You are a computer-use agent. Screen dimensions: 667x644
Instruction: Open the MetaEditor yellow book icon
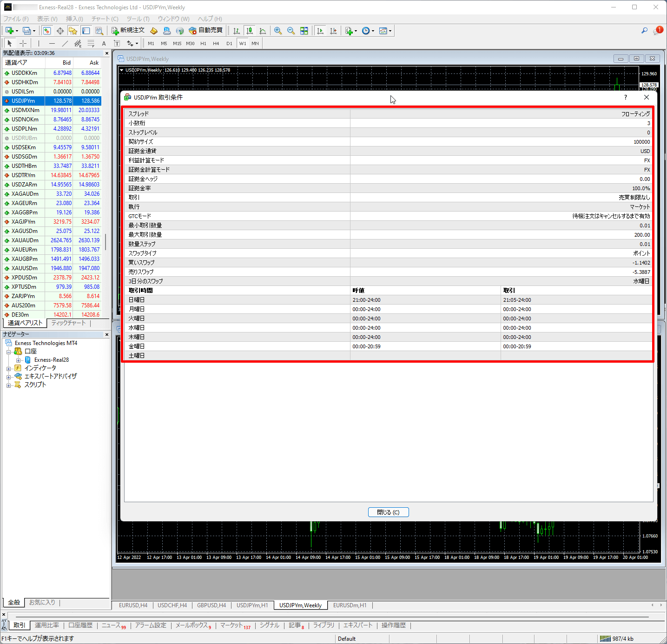click(x=154, y=31)
